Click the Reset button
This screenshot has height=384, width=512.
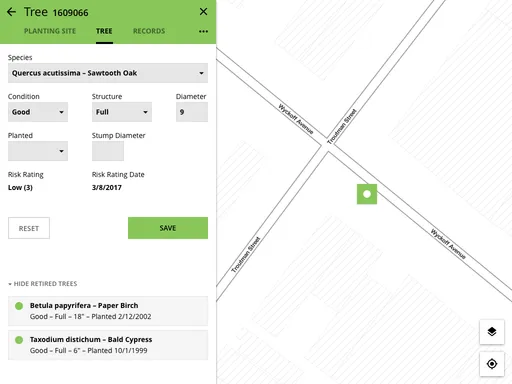[x=29, y=228]
